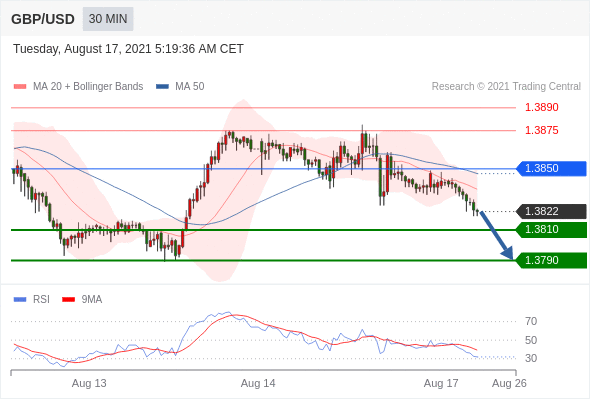Click the Aug 13 axis label
The image size is (590, 400).
89,383
